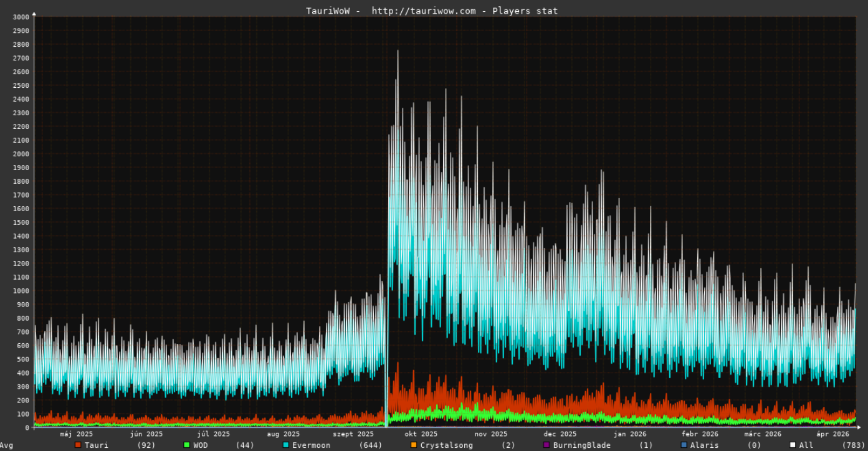Click the "Avg" legend row label

pos(6,445)
